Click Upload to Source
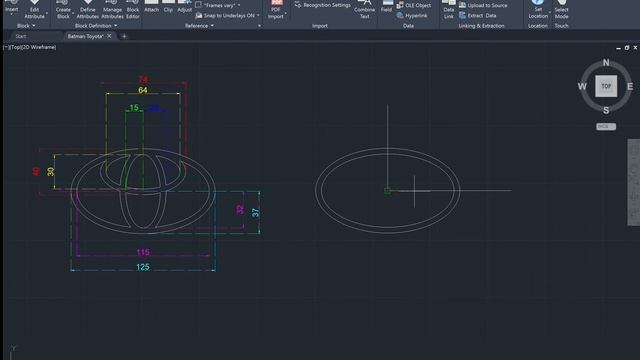The height and width of the screenshot is (360, 640). (483, 5)
